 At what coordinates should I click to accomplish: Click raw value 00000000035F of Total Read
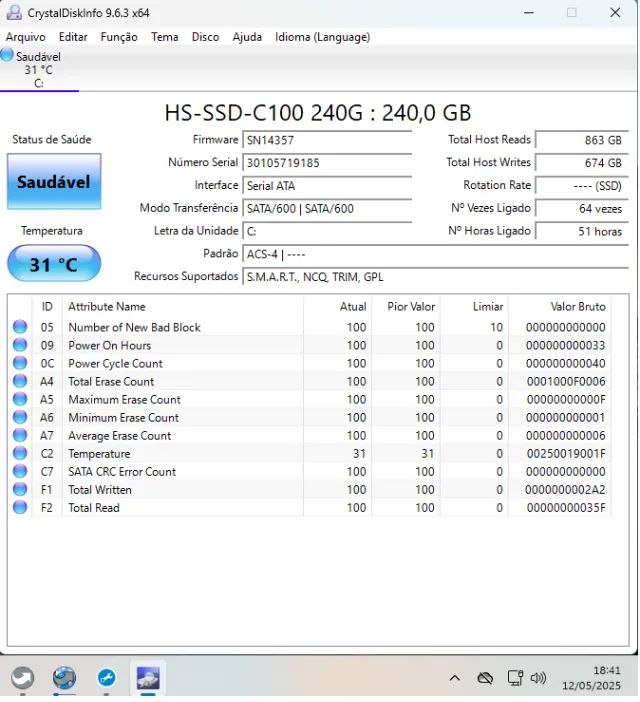566,508
